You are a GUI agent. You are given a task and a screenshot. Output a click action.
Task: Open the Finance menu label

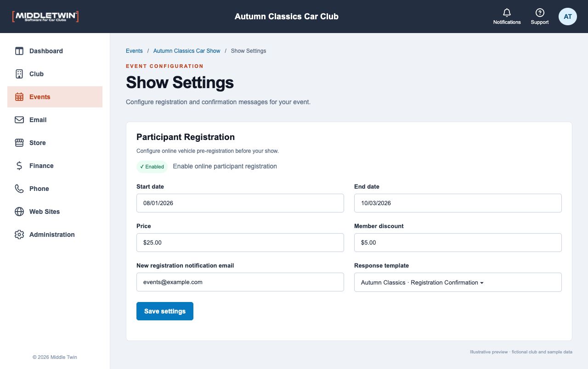click(x=41, y=166)
